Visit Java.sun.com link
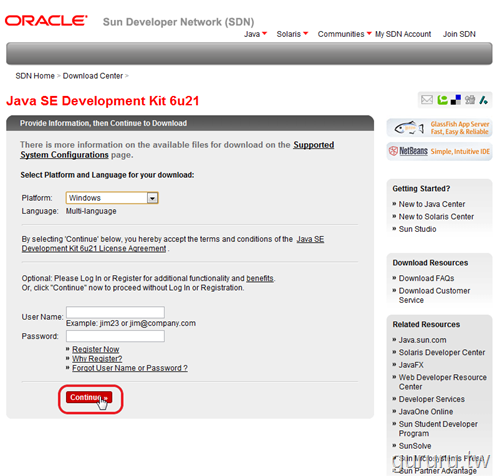 (422, 340)
